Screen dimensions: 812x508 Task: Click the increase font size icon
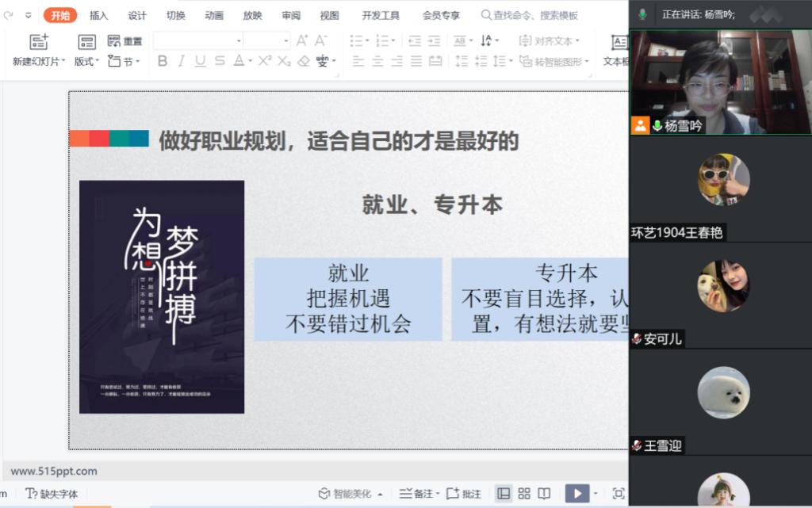point(302,40)
